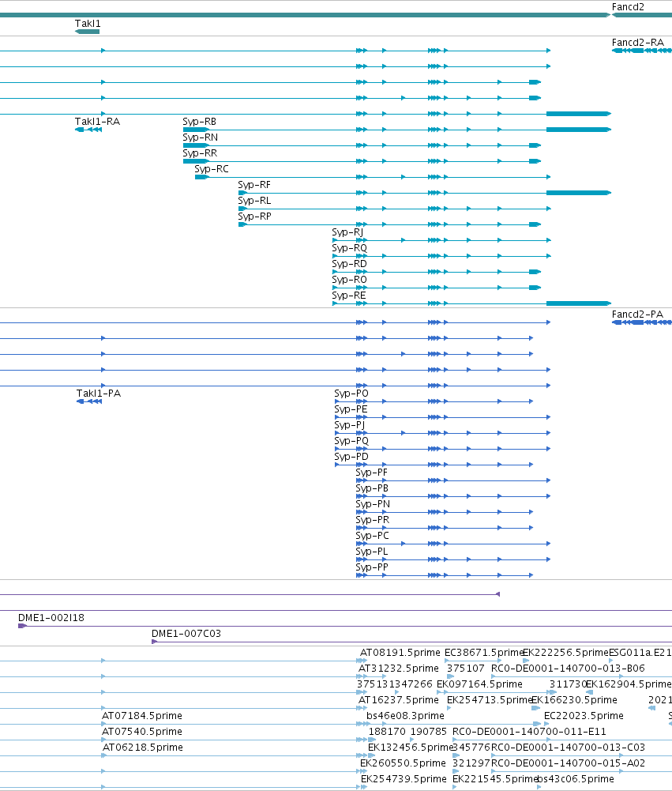Select transcript Syp-RJ
The width and height of the screenshot is (672, 791).
tap(347, 232)
